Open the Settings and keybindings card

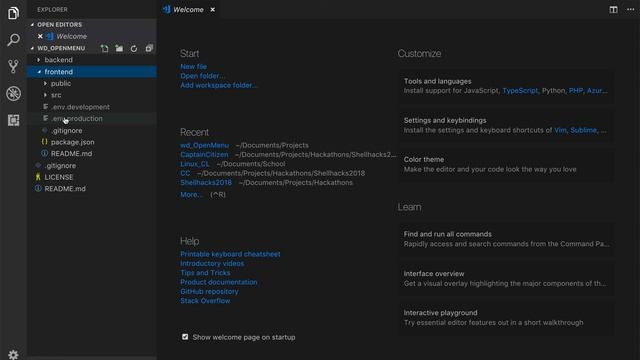point(506,125)
